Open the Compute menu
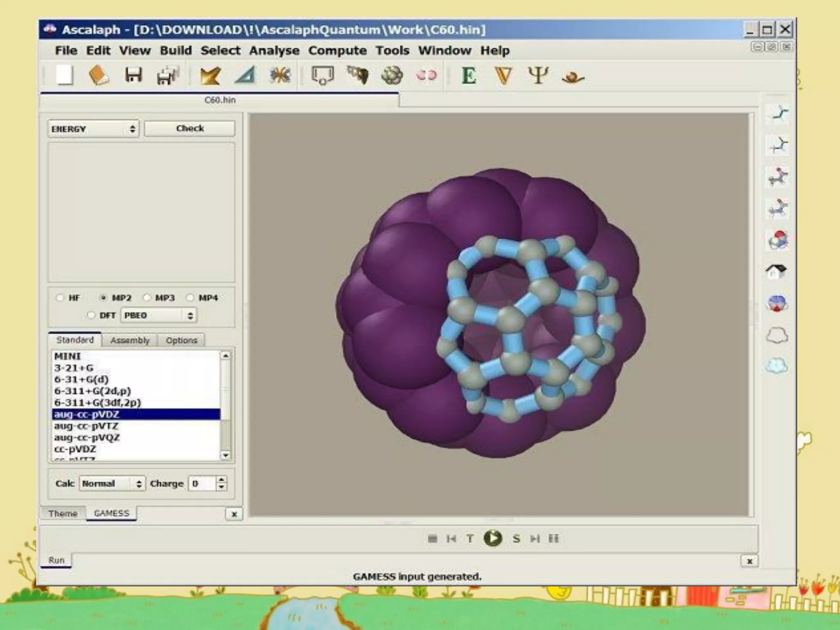This screenshot has width=840, height=630. 337,50
